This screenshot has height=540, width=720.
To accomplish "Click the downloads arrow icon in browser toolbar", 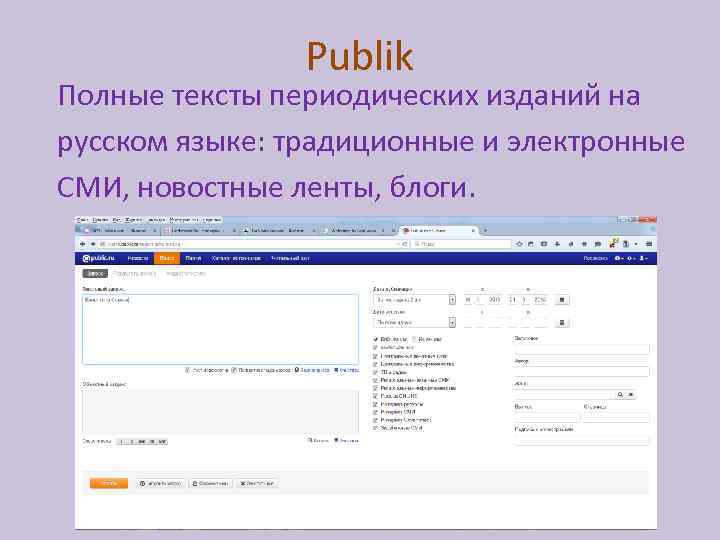I will pyautogui.click(x=557, y=244).
